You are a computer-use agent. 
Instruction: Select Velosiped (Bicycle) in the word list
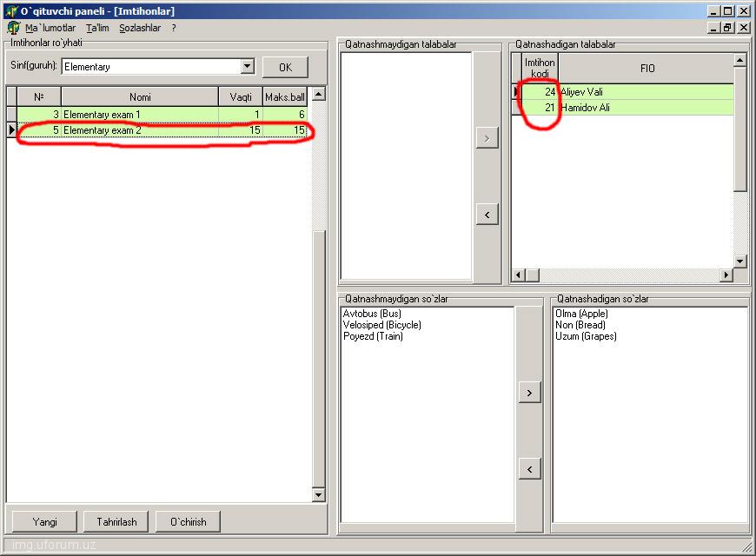pos(381,325)
